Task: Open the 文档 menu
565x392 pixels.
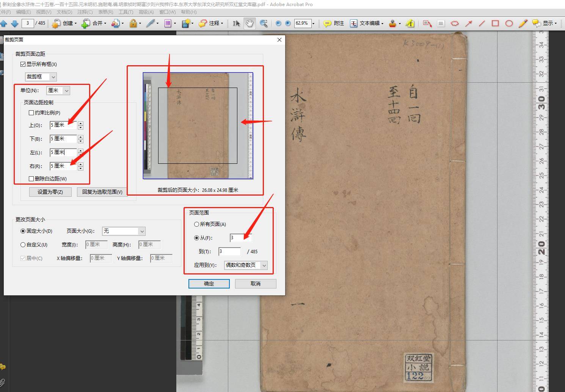Action: (64, 12)
